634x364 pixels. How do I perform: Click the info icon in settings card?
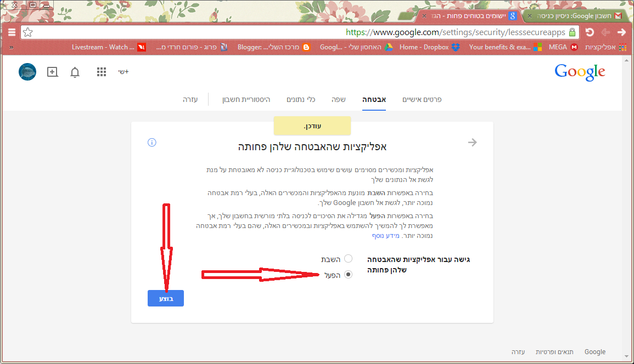point(152,142)
